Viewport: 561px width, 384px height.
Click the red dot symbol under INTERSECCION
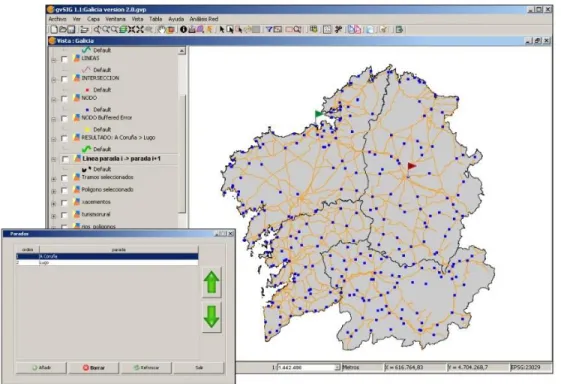[x=87, y=90]
